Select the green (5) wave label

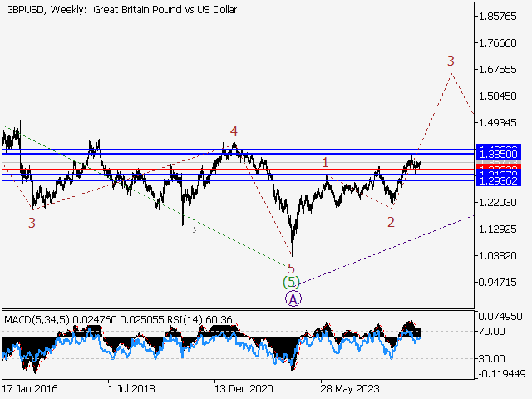(x=291, y=283)
